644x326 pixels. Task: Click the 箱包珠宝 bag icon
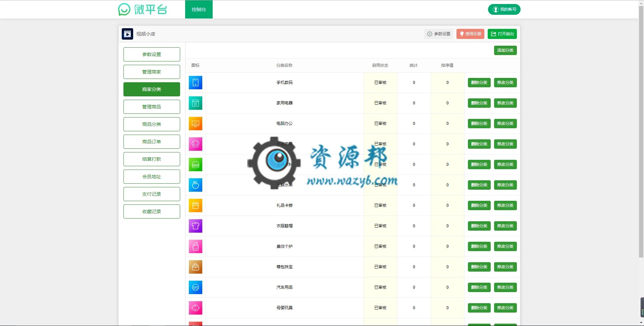(196, 267)
